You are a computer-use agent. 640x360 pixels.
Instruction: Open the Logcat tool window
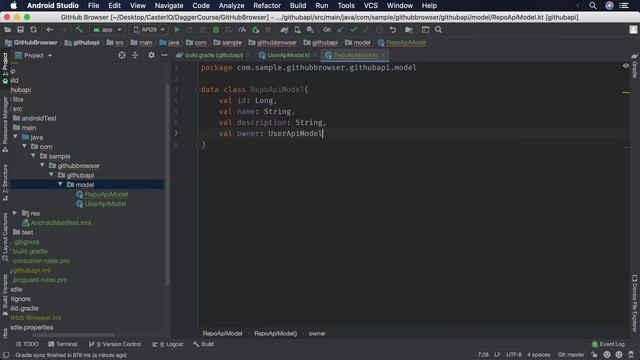coord(168,344)
